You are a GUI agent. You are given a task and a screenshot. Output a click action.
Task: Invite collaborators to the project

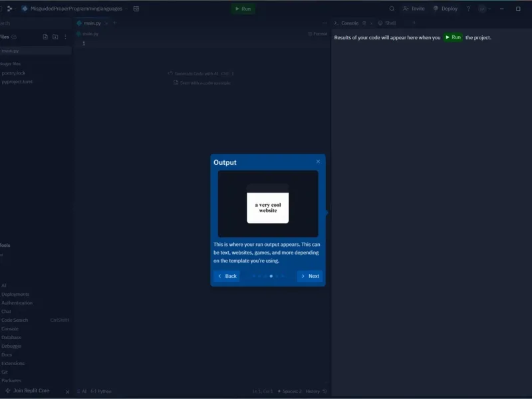tap(414, 9)
